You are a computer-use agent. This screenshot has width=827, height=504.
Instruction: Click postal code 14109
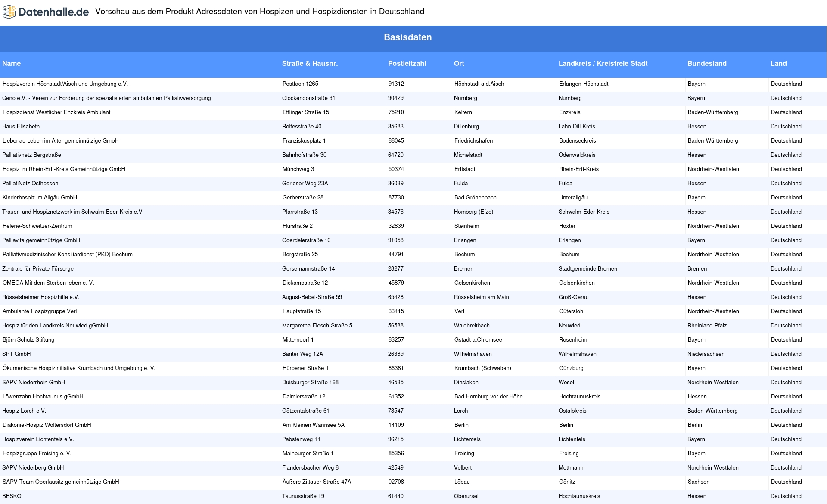(x=396, y=425)
